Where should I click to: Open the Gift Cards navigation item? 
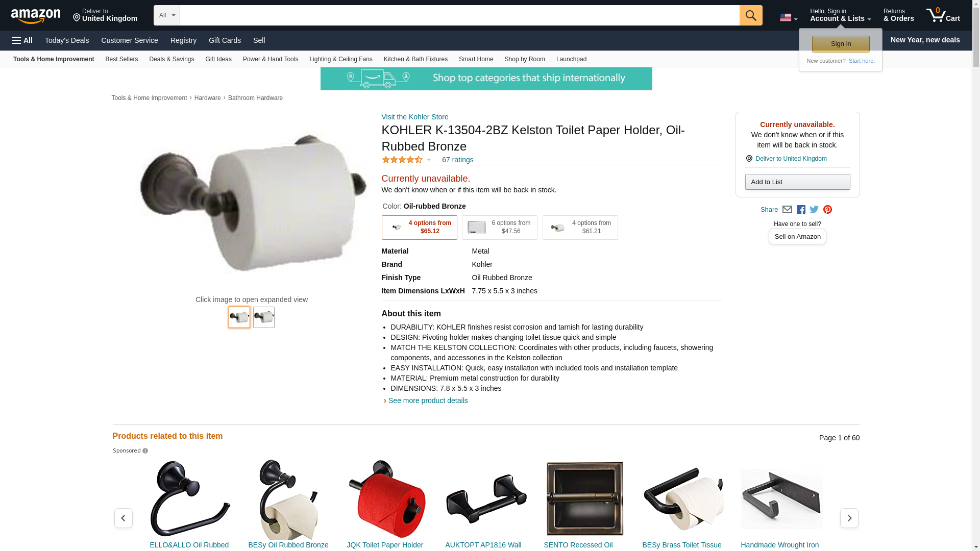pos(225,40)
